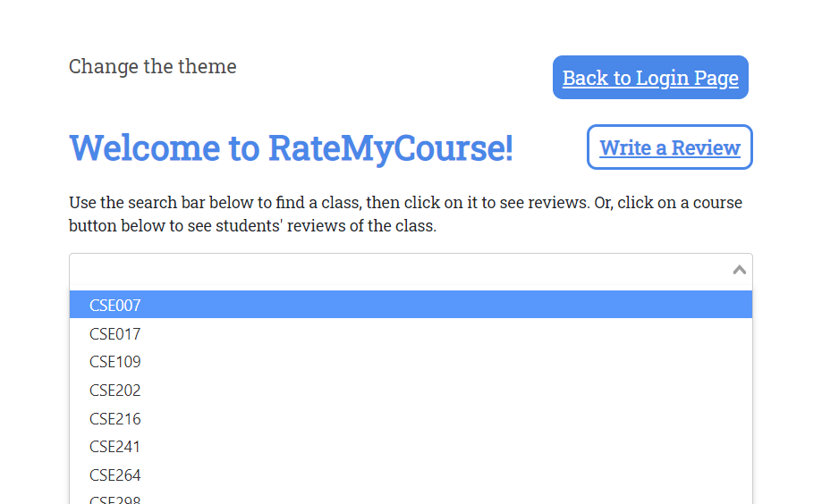Image resolution: width=822 pixels, height=504 pixels.
Task: Click the Back to Login Page button
Action: (650, 78)
